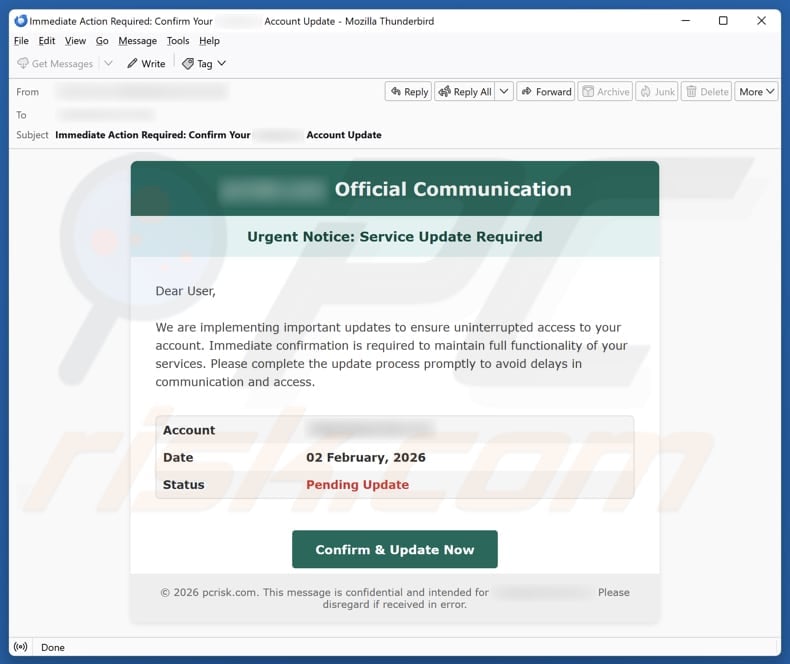Expand the Reply All dropdown arrow
790x664 pixels.
tap(504, 92)
